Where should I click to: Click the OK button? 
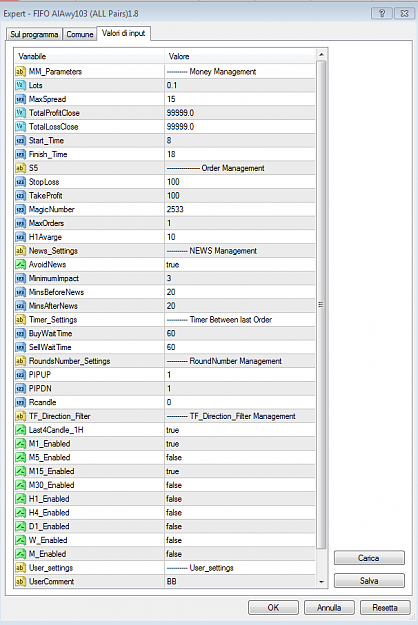tap(273, 607)
